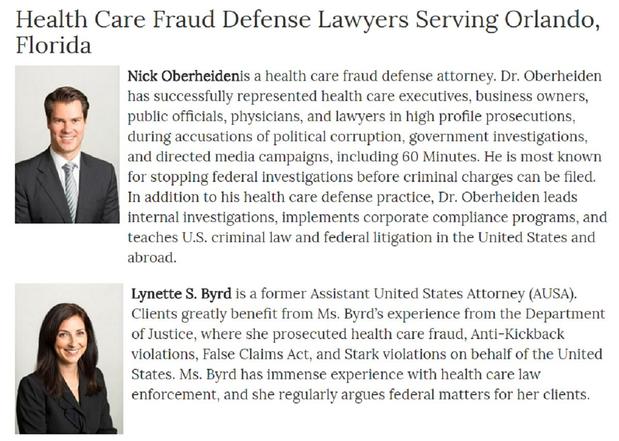Click Nick Oberheiden's portrait photo
Screen dimensions: 619x441
(67, 144)
